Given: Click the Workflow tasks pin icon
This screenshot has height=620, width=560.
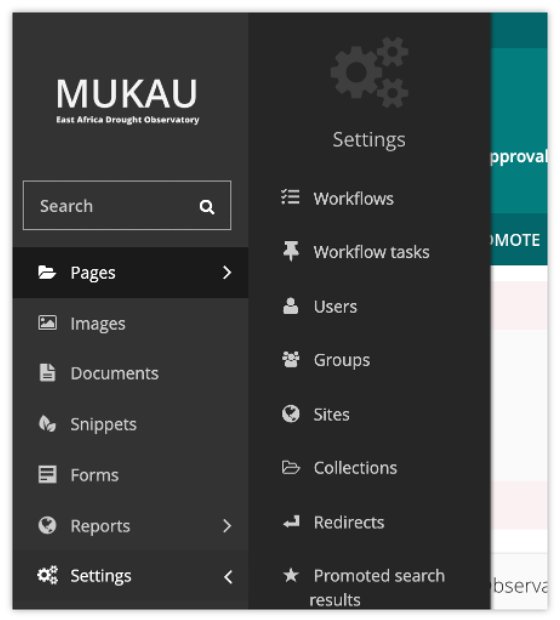Looking at the screenshot, I should coord(291,251).
